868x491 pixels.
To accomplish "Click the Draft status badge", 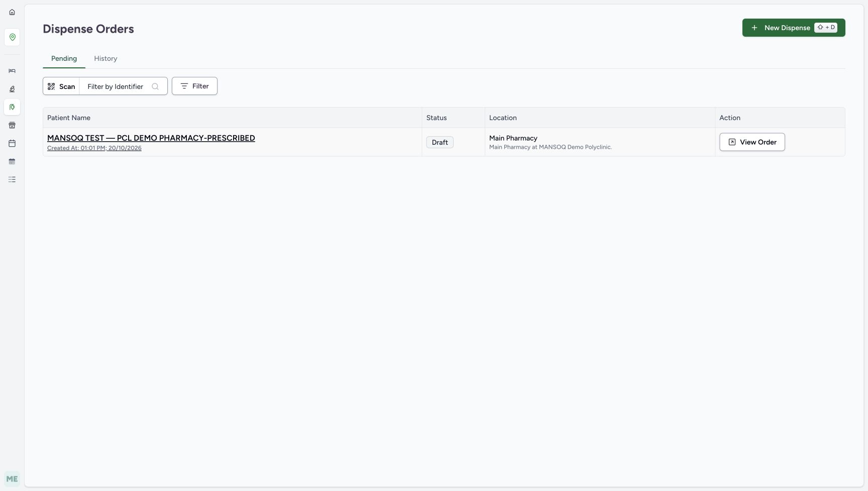I will (x=440, y=143).
